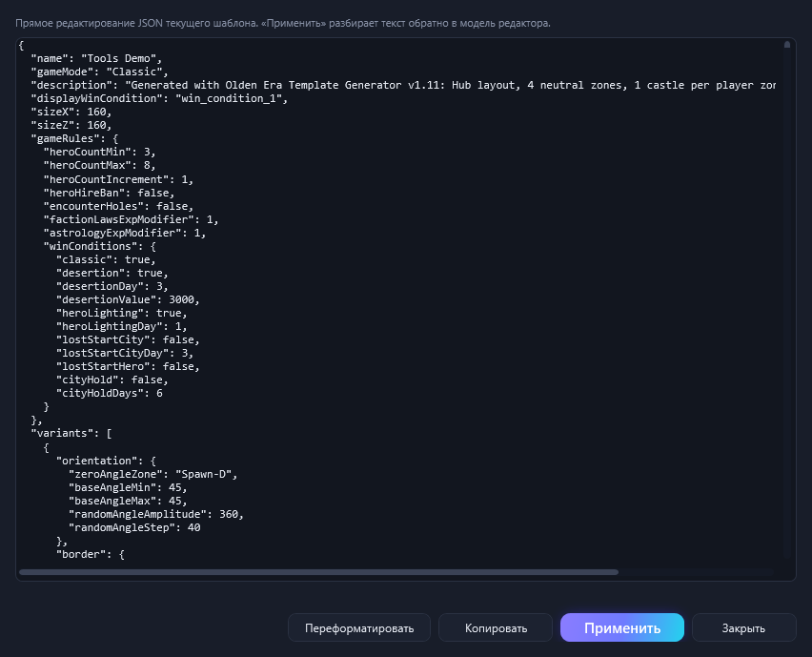This screenshot has height=657, width=812.
Task: Click the "cityHoldDays": 6 line
Action: click(109, 393)
